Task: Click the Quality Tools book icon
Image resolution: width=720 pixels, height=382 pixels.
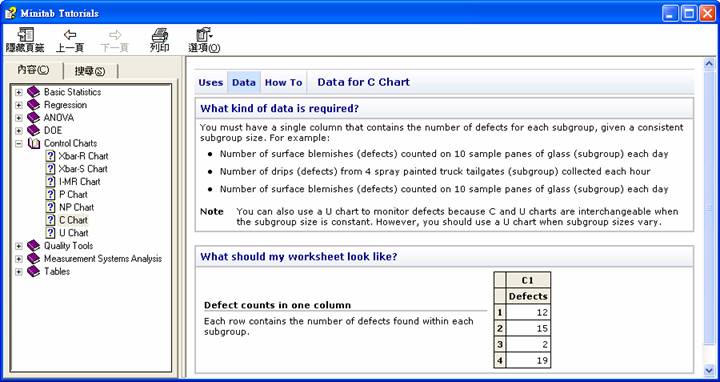Action: [x=34, y=246]
